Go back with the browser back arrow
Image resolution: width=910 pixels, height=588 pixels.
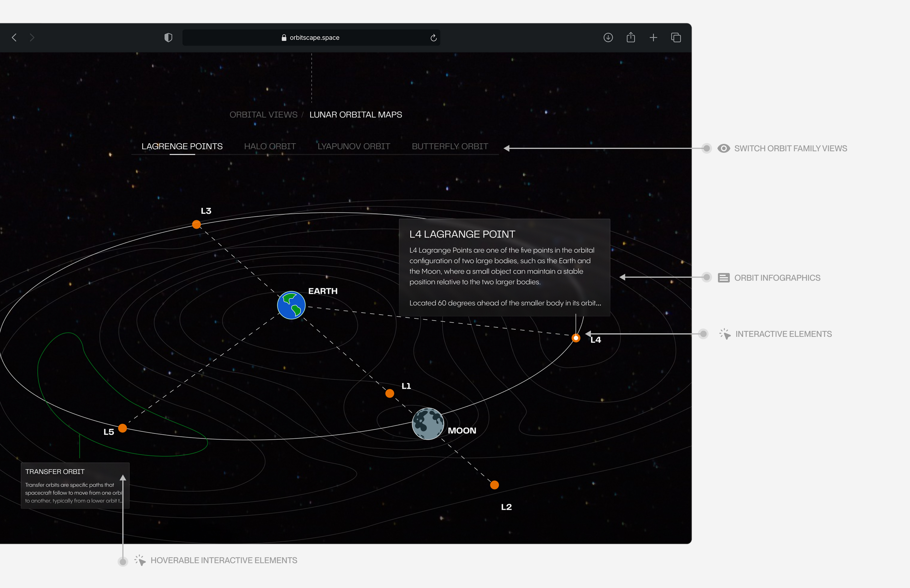[14, 38]
